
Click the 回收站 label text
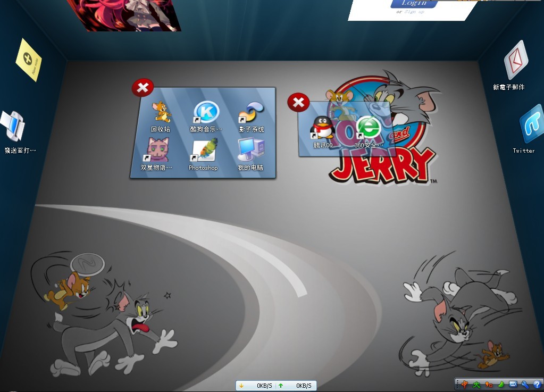[x=160, y=129]
